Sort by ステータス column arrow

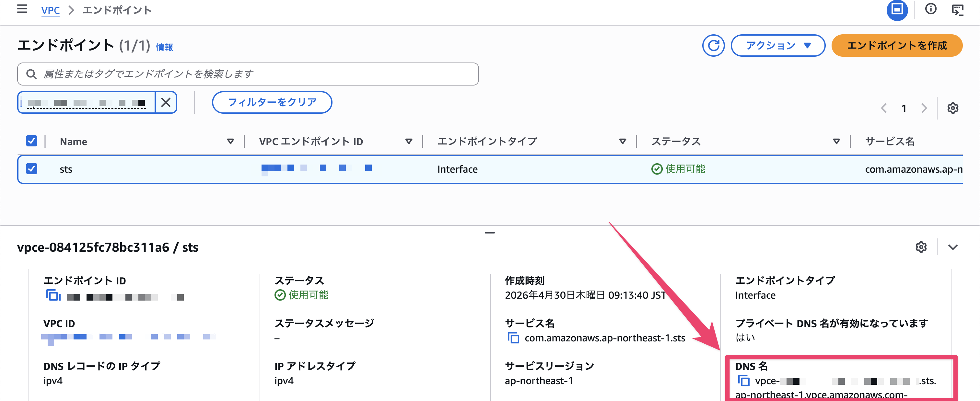tap(836, 142)
